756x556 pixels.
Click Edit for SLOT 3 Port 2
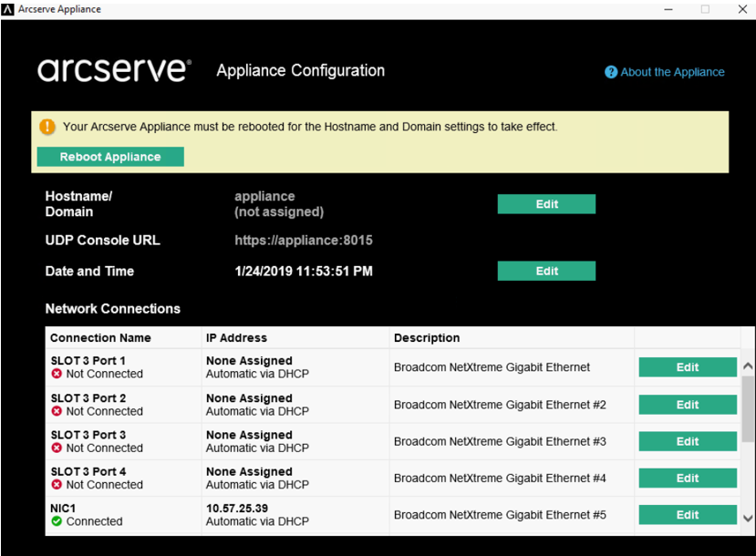tap(688, 405)
